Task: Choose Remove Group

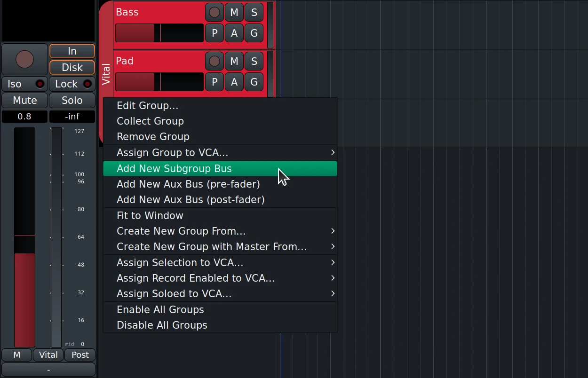Action: (220, 137)
